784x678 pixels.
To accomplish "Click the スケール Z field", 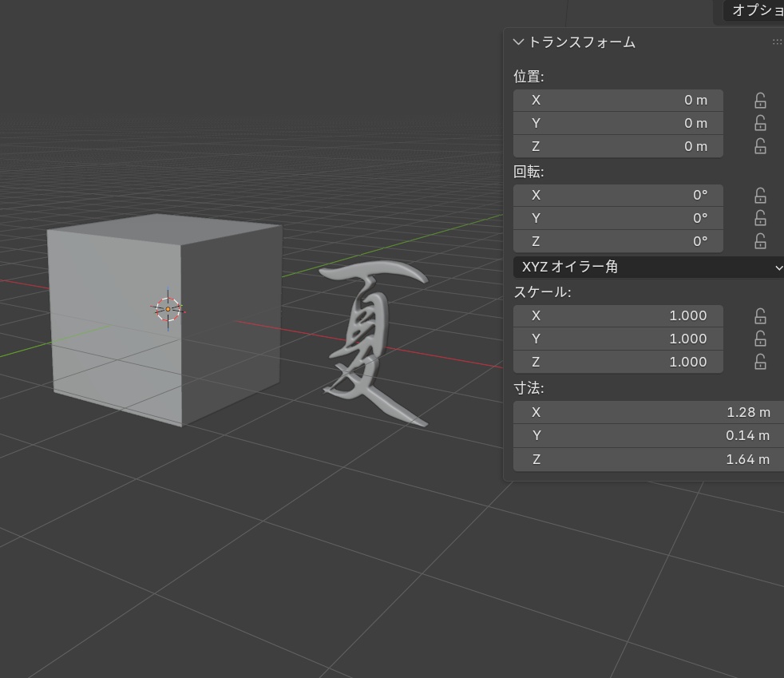I will (x=618, y=362).
